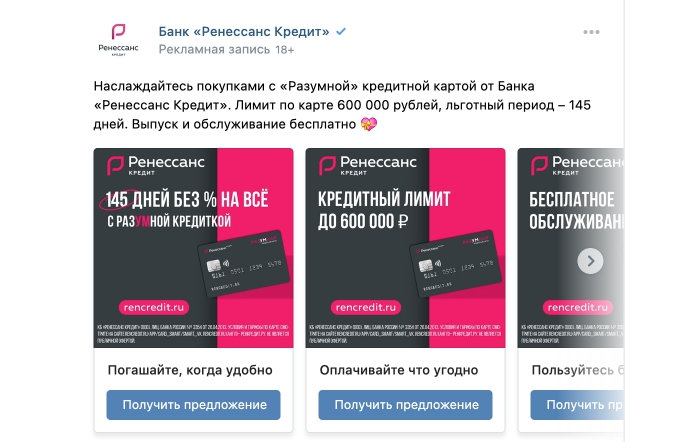This screenshot has width=700, height=442.
Task: Click the 'Погашайте, когда удобно' card title
Action: pyautogui.click(x=190, y=370)
